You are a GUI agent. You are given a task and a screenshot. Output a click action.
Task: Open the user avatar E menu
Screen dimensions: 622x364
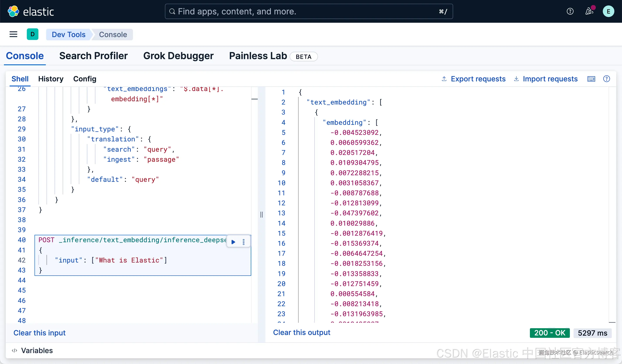[608, 11]
